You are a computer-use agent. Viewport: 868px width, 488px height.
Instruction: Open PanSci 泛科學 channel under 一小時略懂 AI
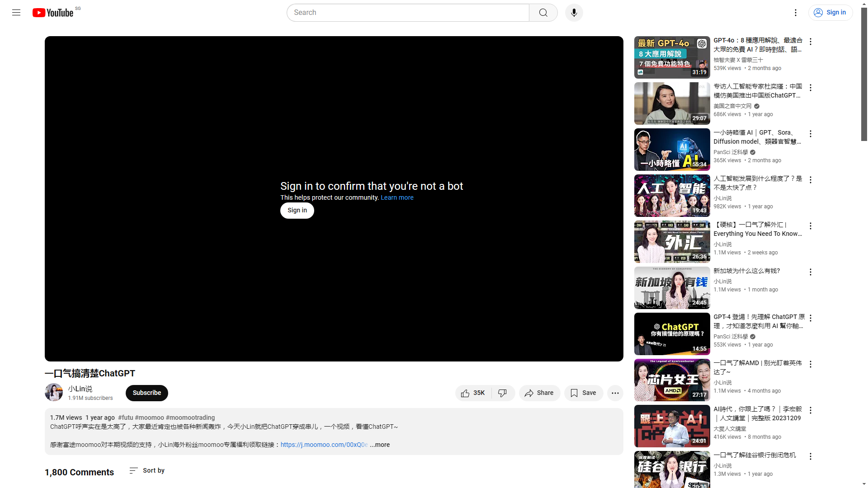click(731, 152)
